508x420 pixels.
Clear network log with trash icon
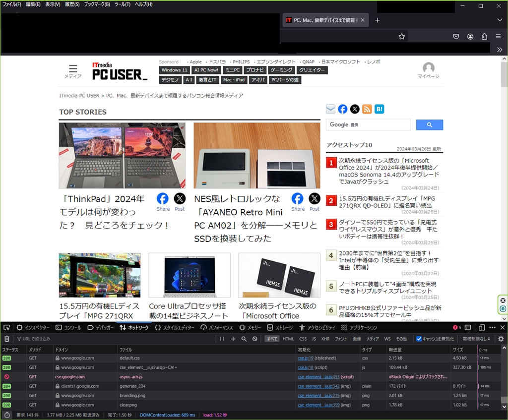coord(6,339)
